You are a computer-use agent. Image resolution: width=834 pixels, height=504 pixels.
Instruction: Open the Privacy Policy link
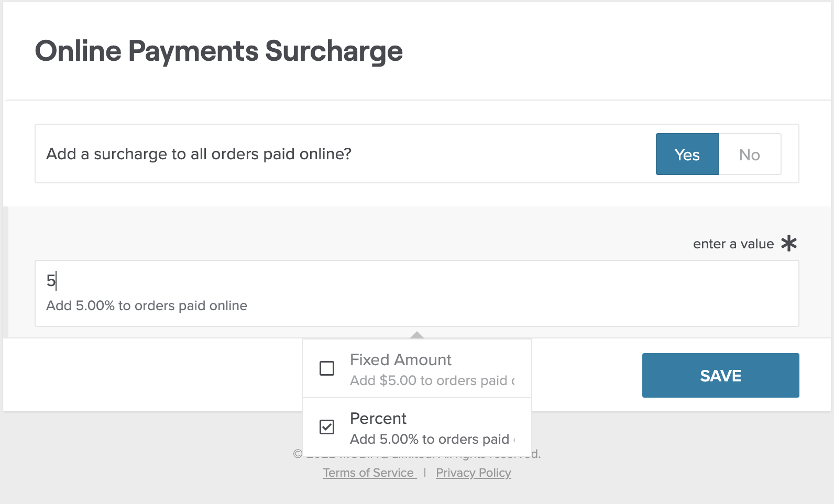pyautogui.click(x=473, y=473)
